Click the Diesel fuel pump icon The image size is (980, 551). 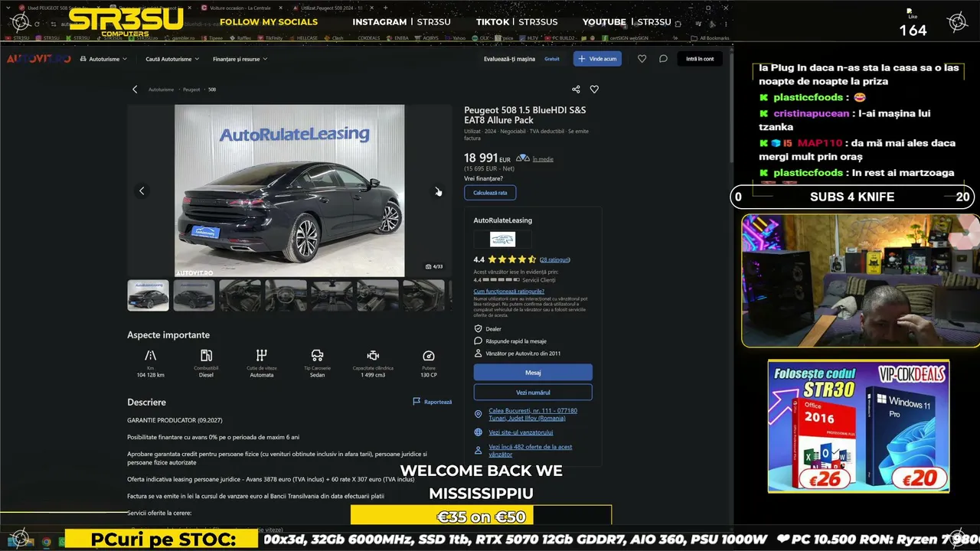click(206, 356)
